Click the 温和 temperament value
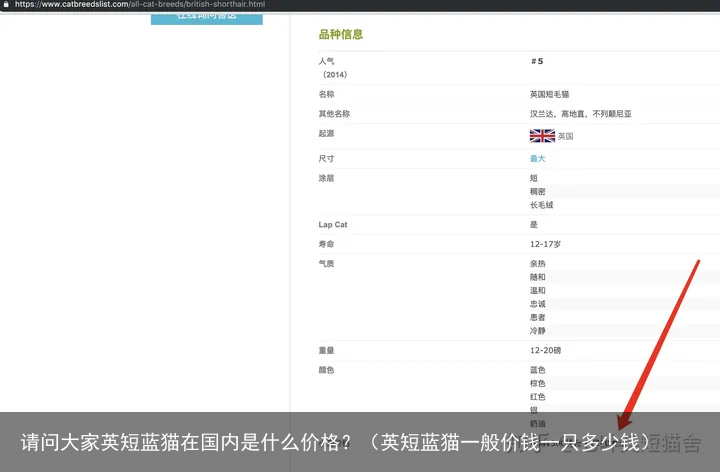 click(537, 290)
